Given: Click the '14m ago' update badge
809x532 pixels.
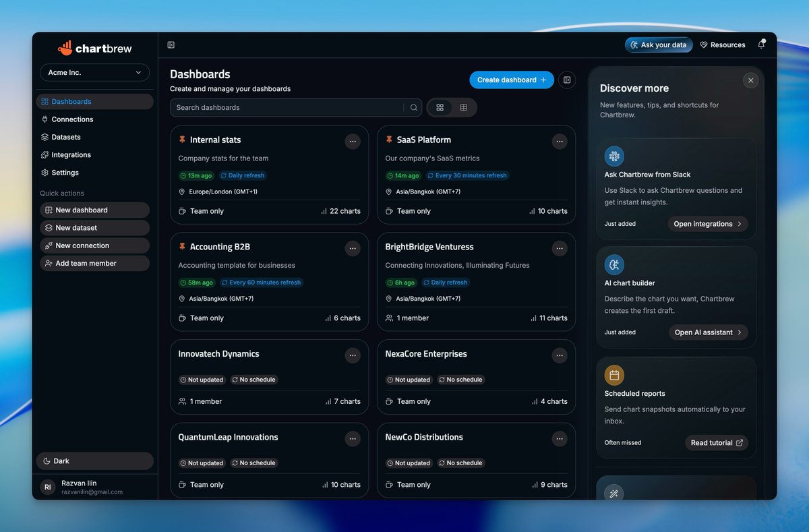Looking at the screenshot, I should coord(404,175).
